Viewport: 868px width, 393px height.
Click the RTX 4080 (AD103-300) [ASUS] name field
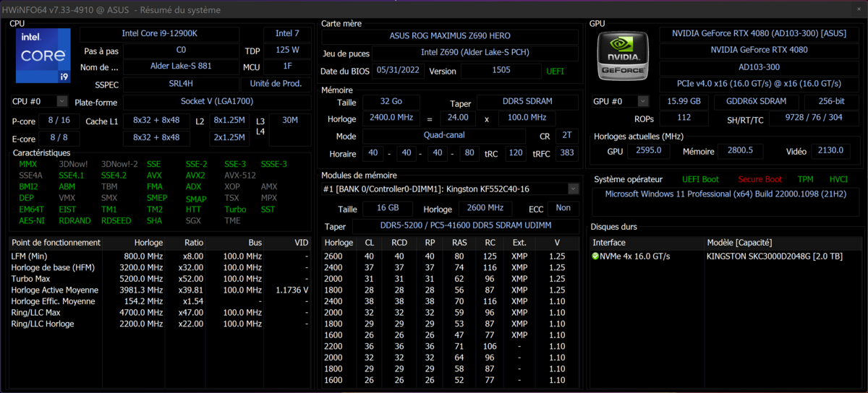point(759,33)
